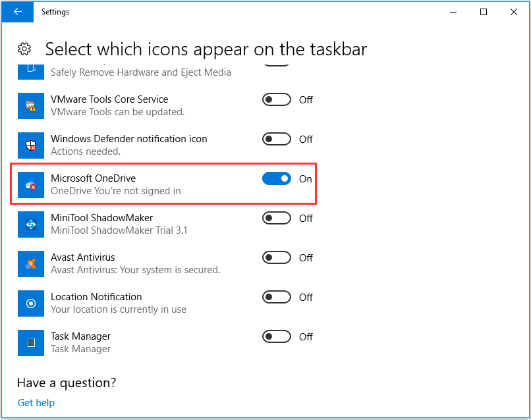
Task: Click the Task Manager icon tile
Action: pyautogui.click(x=31, y=343)
